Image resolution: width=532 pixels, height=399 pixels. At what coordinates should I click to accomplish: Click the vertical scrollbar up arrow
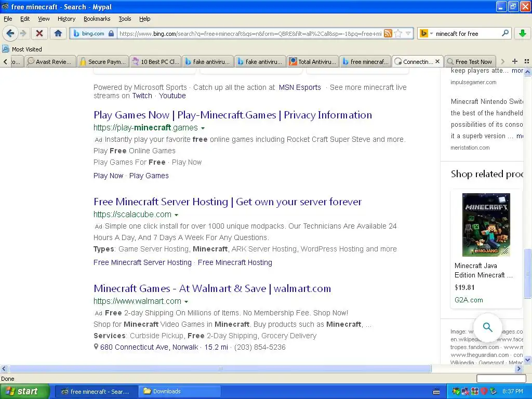point(528,72)
